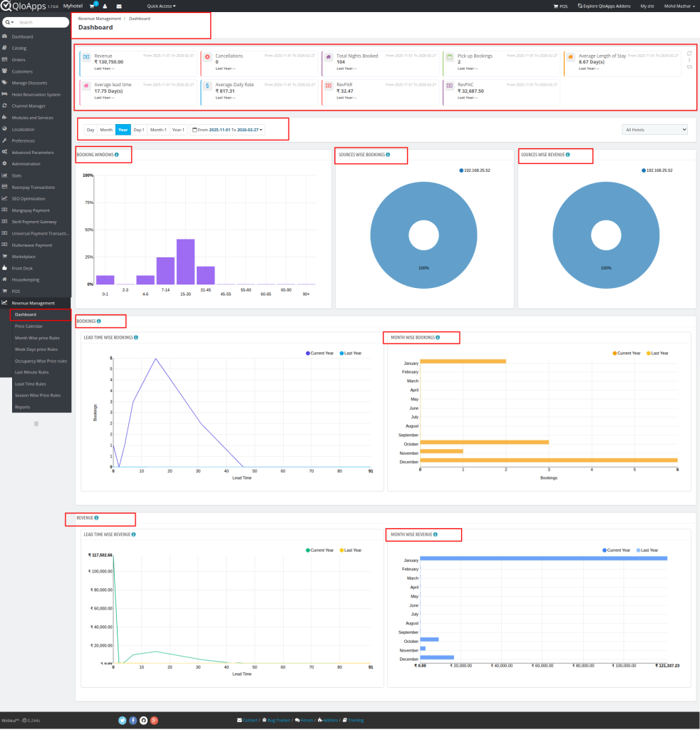Open the All Hotels dropdown
The width and height of the screenshot is (700, 730).
pyautogui.click(x=654, y=130)
